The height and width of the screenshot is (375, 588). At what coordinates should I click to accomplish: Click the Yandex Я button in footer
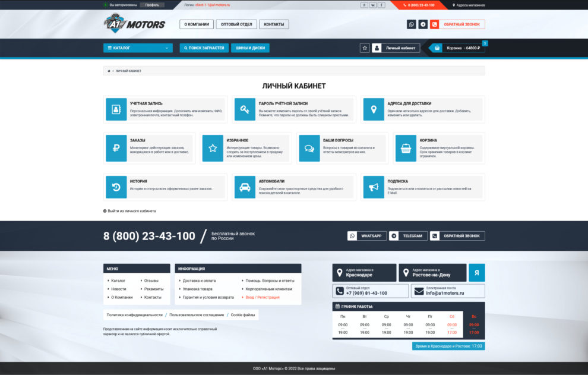[476, 273]
